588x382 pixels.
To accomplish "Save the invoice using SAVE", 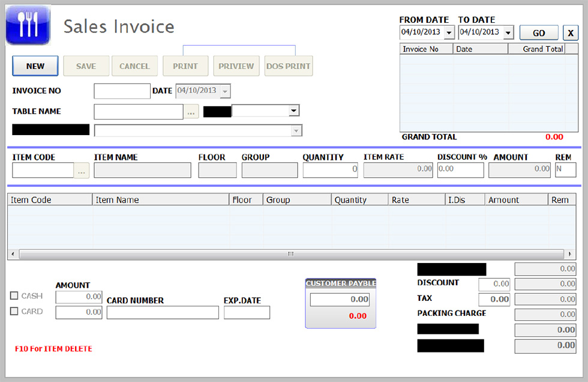I will tap(86, 65).
